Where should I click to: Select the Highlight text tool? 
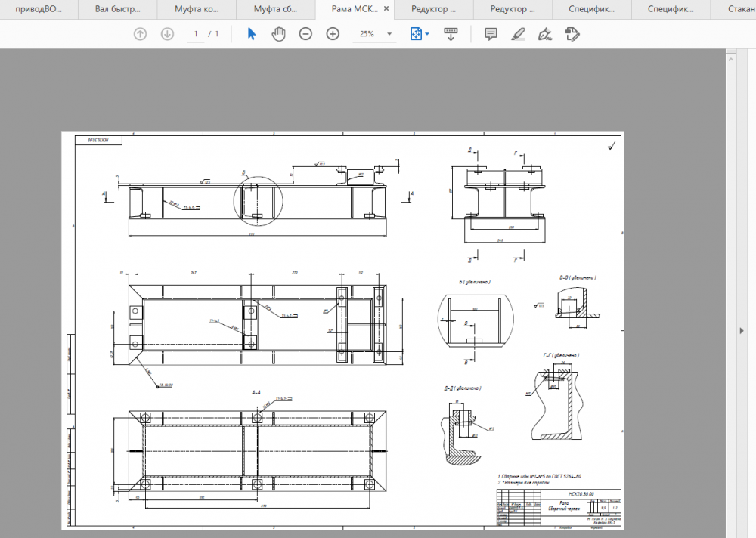(x=518, y=34)
